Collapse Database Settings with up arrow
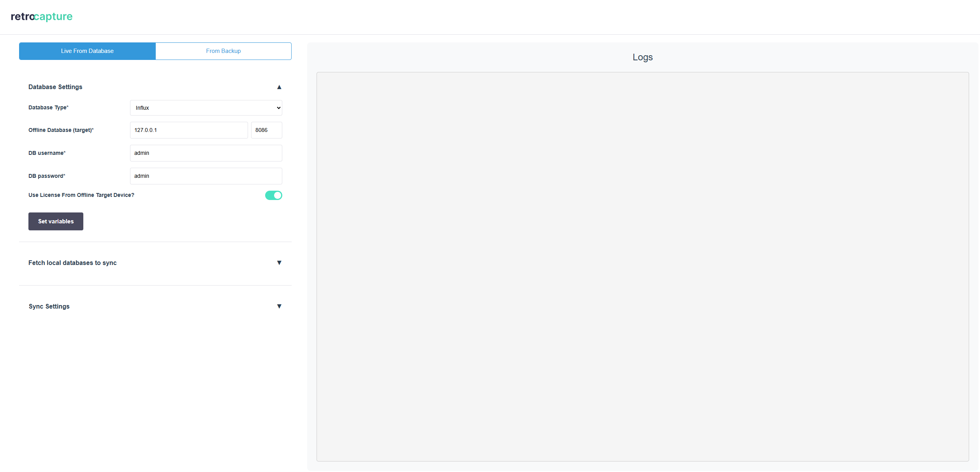 [x=279, y=87]
